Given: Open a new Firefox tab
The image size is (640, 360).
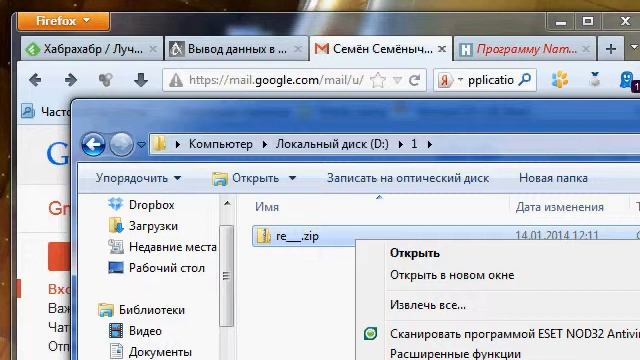Looking at the screenshot, I should point(611,49).
